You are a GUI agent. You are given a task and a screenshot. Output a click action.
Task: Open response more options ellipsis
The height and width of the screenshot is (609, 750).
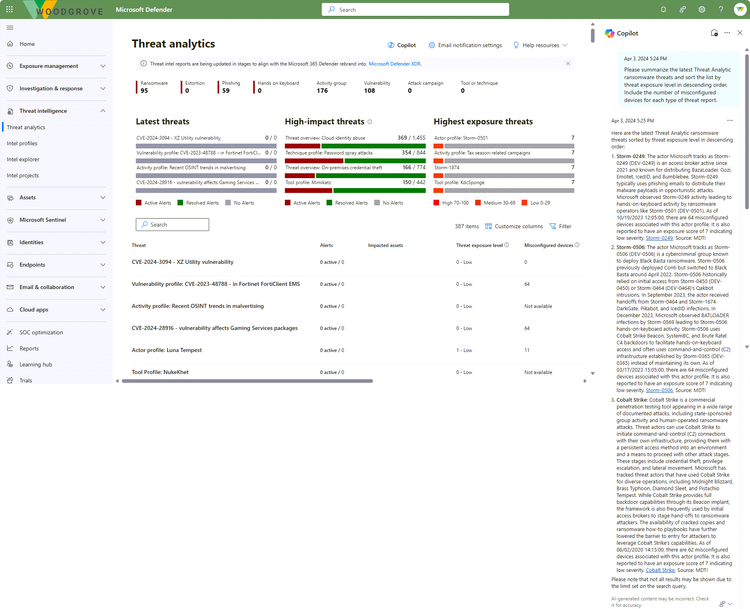coord(730,121)
